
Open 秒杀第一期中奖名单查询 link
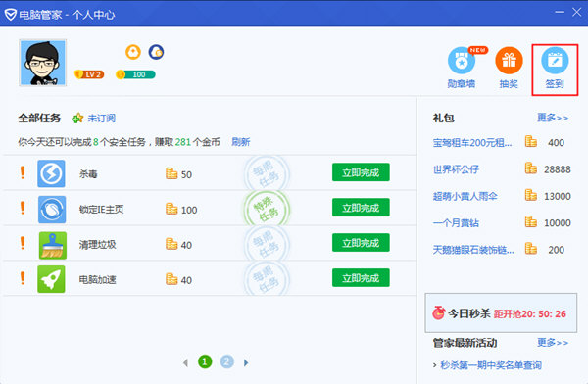click(491, 364)
